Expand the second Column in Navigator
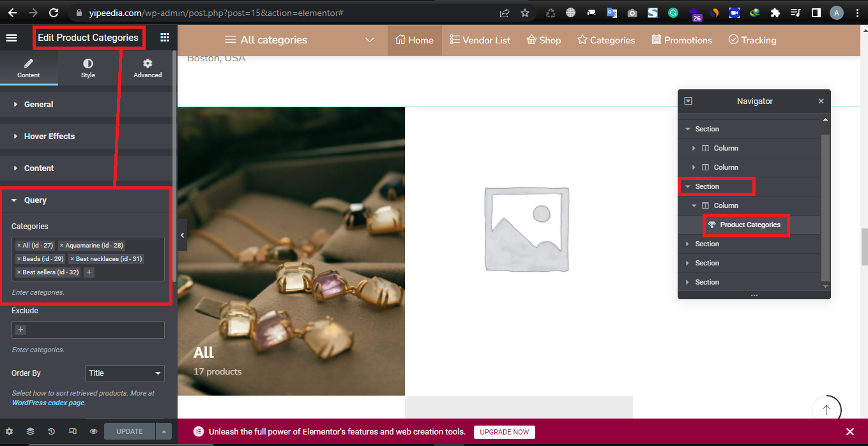 tap(694, 167)
